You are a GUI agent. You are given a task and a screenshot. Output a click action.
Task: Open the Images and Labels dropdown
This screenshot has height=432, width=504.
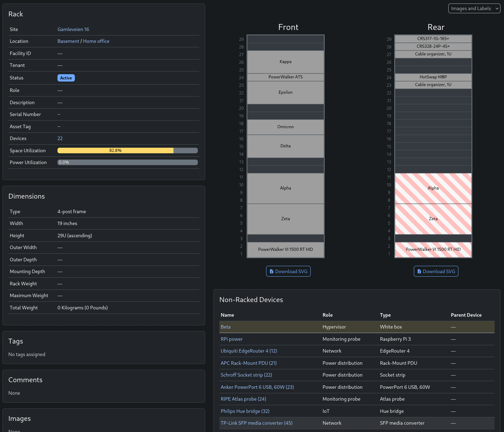(474, 8)
